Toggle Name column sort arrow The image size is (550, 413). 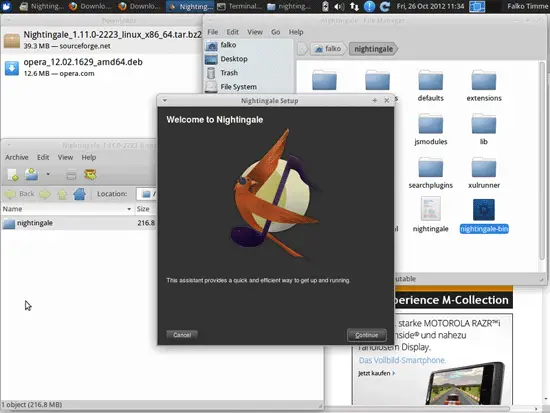pyautogui.click(x=129, y=209)
